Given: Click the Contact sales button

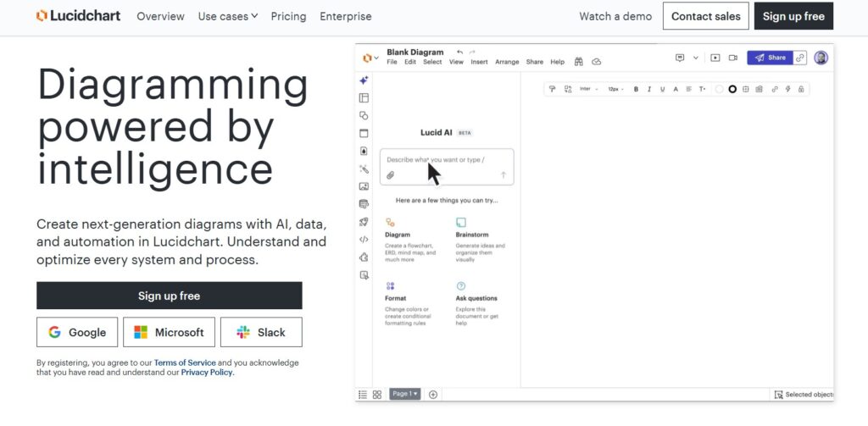Looking at the screenshot, I should [706, 16].
